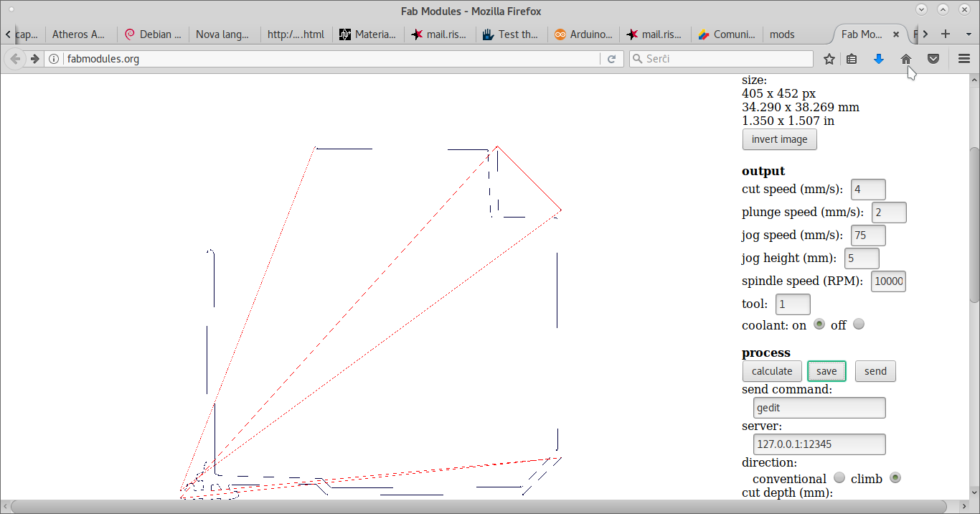Switch to the Atheros A... tab
The width and height of the screenshot is (980, 514).
tap(81, 34)
